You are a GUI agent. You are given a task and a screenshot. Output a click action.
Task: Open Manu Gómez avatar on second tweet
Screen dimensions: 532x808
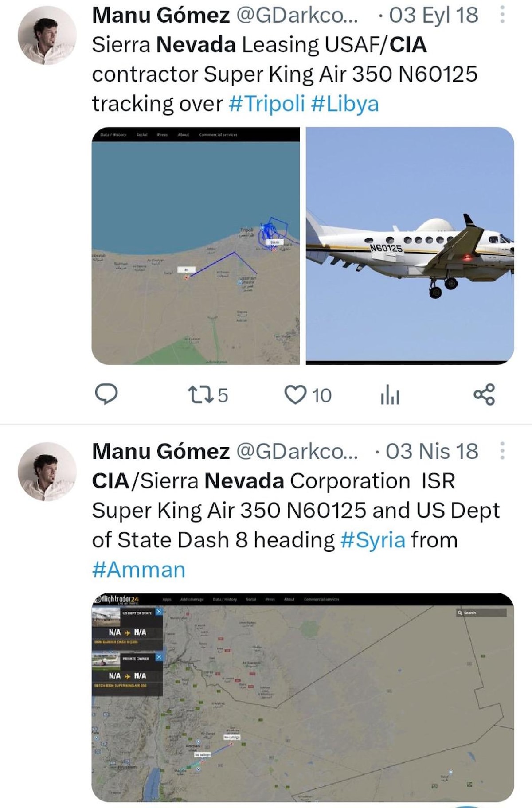pos(47,471)
